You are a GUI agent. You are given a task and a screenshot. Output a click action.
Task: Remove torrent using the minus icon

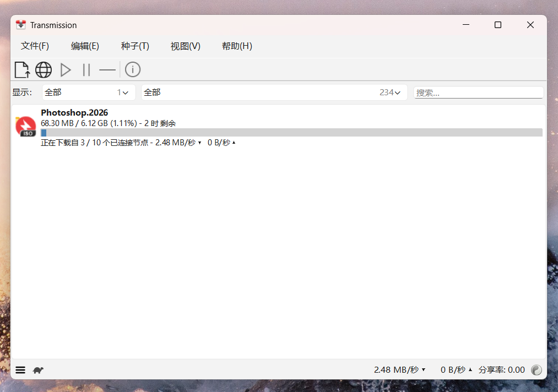pos(107,70)
